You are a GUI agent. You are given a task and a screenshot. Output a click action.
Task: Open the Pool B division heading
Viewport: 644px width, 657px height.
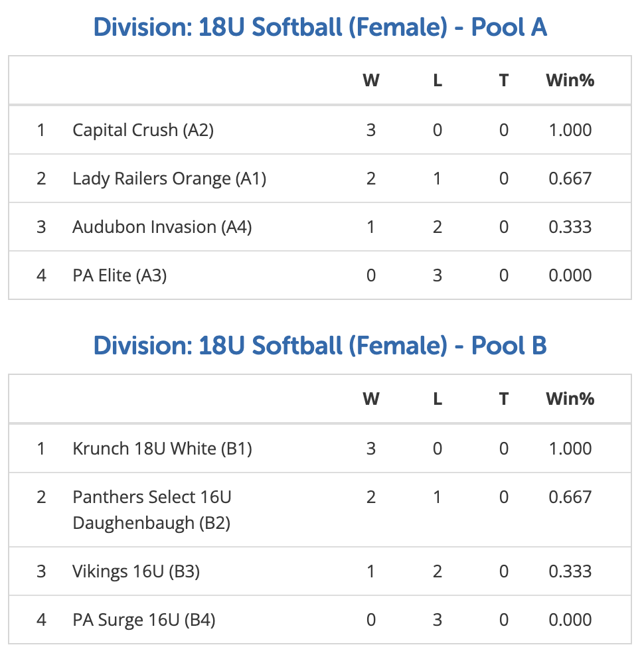click(x=320, y=346)
